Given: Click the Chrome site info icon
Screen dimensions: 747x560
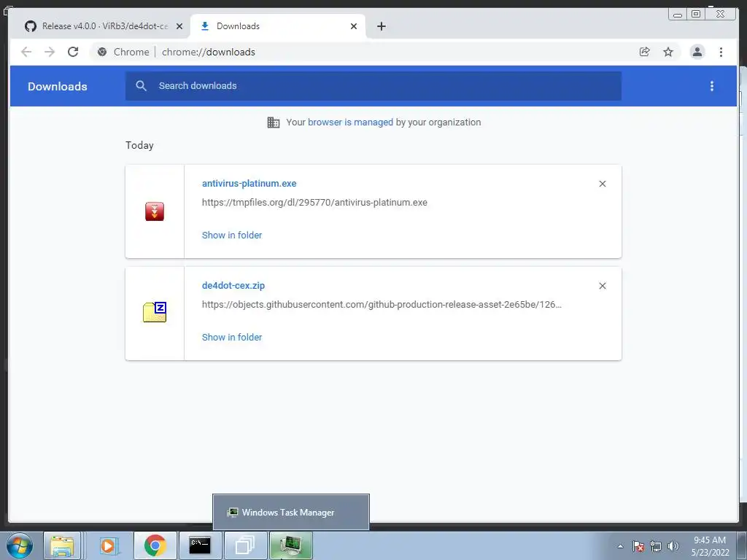Looking at the screenshot, I should coord(102,52).
